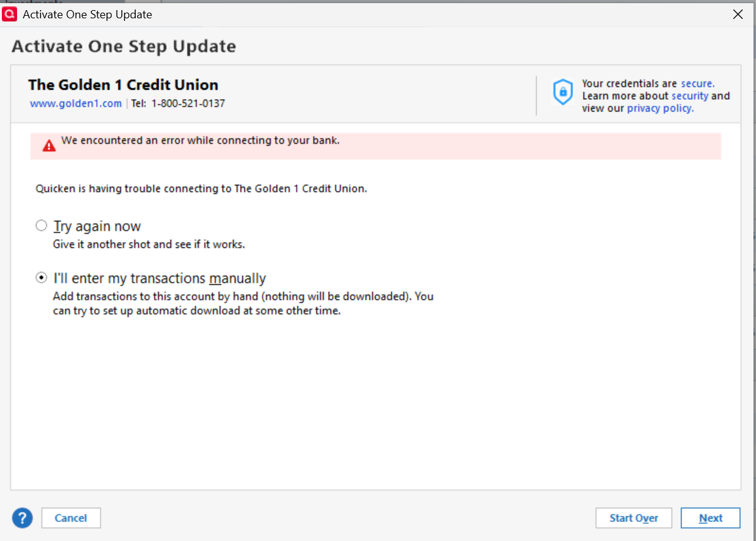
Task: Click the Quicken logo icon in title bar
Action: tap(9, 15)
